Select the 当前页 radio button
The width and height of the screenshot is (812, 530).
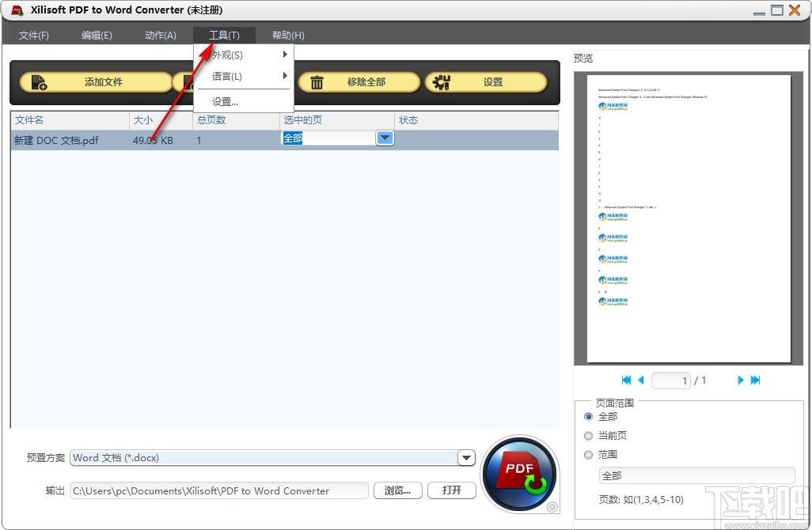click(x=588, y=436)
